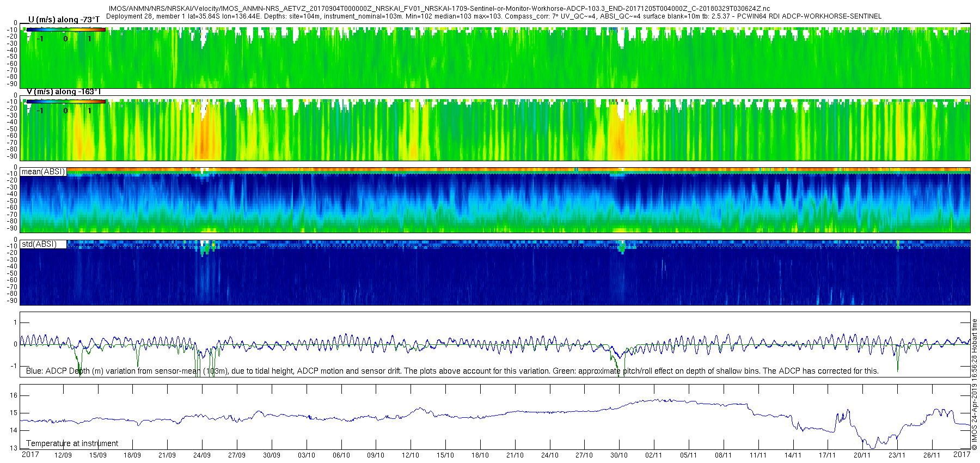
Task: Click the '17/11' date tick label
Action: [828, 455]
